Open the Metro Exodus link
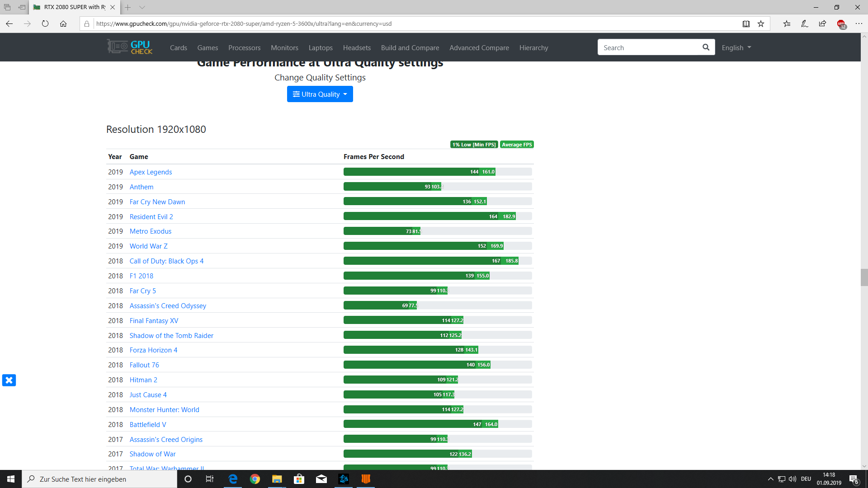Image resolution: width=868 pixels, height=488 pixels. click(151, 231)
